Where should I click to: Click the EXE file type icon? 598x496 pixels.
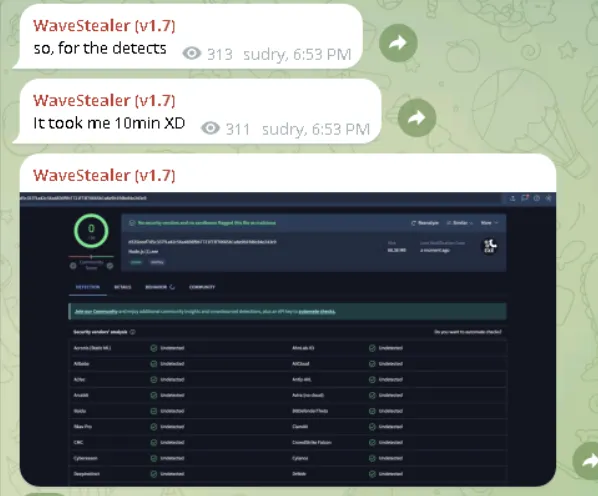click(489, 246)
